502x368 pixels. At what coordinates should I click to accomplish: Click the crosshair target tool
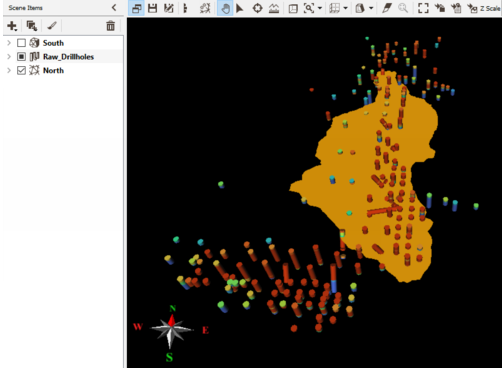click(257, 8)
